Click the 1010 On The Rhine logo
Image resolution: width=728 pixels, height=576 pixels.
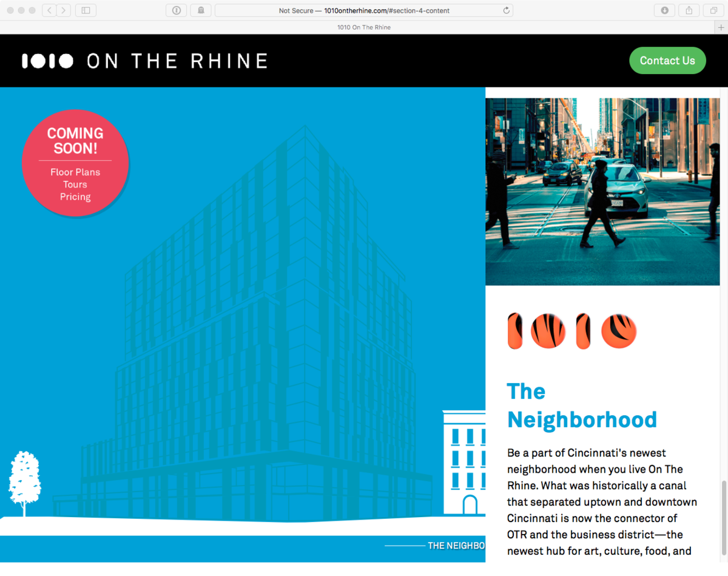click(x=145, y=61)
